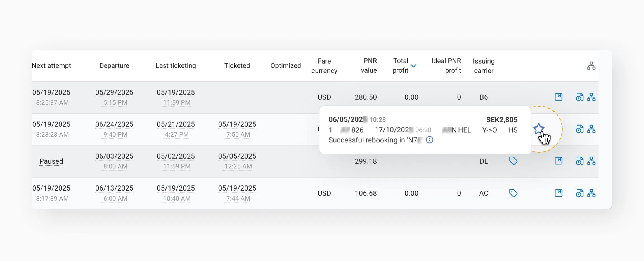The width and height of the screenshot is (644, 261).
Task: Open the history icon in the DL row
Action: point(579,161)
